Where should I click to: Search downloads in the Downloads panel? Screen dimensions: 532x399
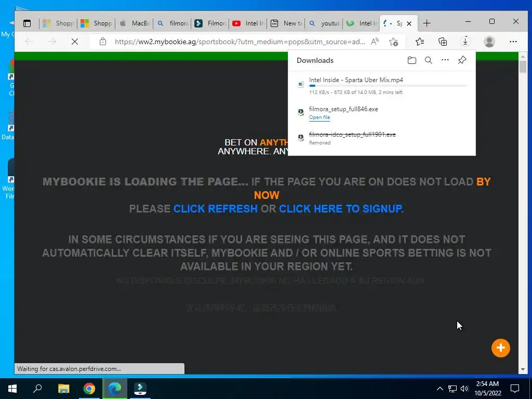point(429,60)
